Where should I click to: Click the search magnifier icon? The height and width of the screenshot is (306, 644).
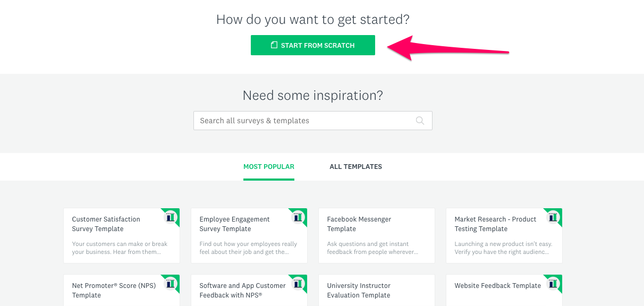pos(420,121)
